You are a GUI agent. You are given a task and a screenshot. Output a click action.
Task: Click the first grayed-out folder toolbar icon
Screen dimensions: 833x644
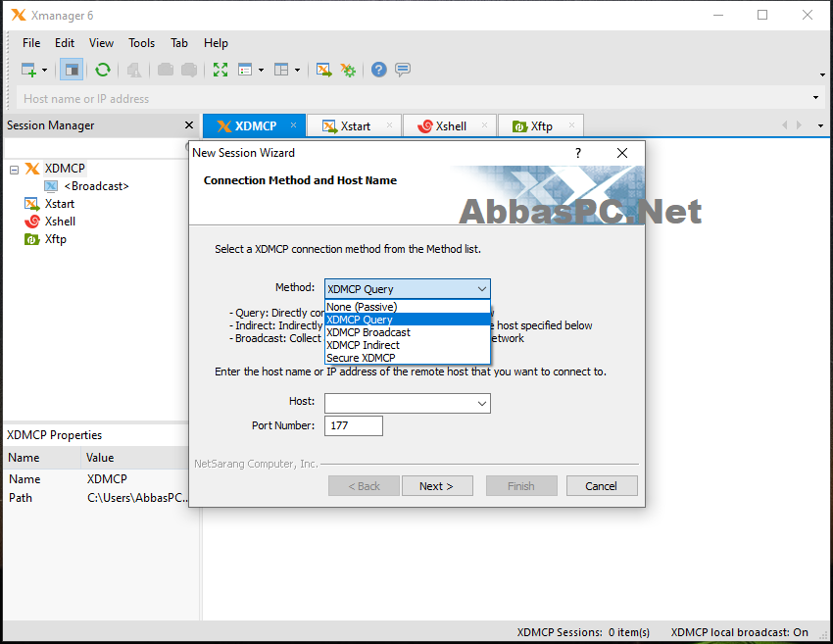click(x=166, y=70)
